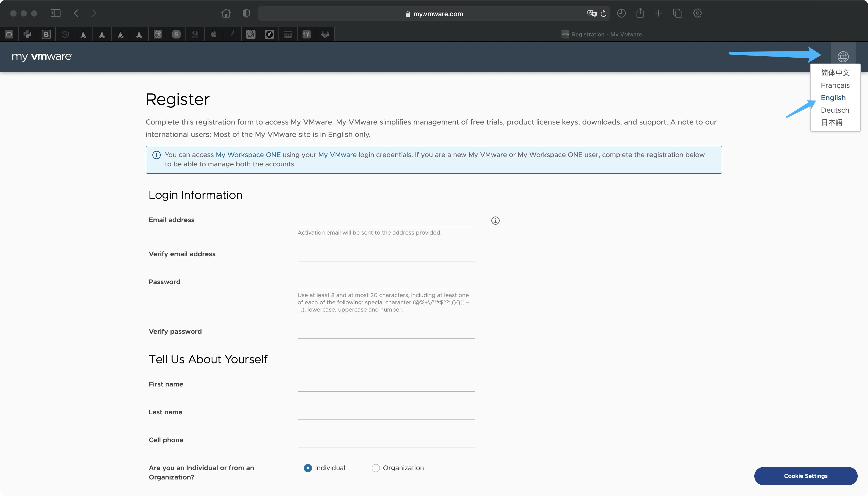
Task: Click the My Workspace ONE link
Action: [248, 154]
